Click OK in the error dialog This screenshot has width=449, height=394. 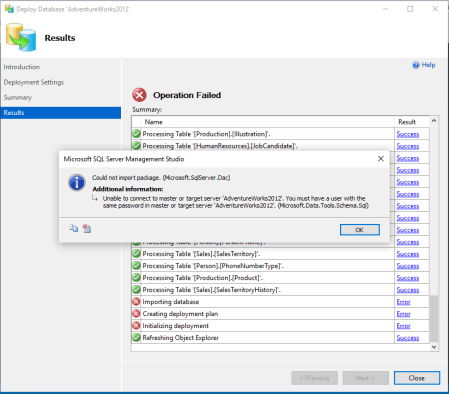359,230
